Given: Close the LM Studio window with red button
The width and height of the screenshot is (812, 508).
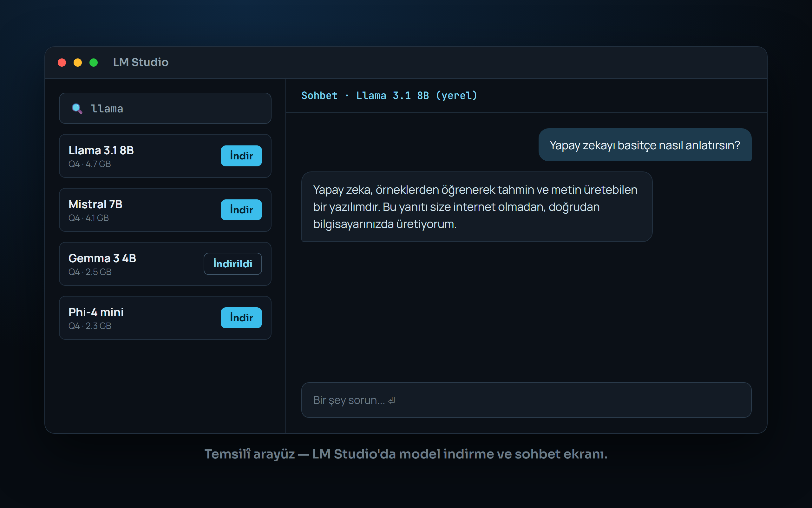Looking at the screenshot, I should [62, 63].
